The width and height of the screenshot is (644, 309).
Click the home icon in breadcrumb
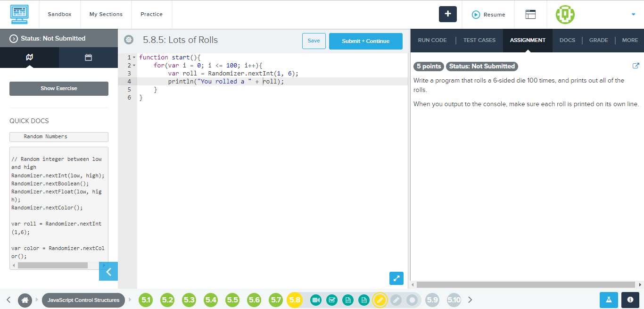(25, 300)
